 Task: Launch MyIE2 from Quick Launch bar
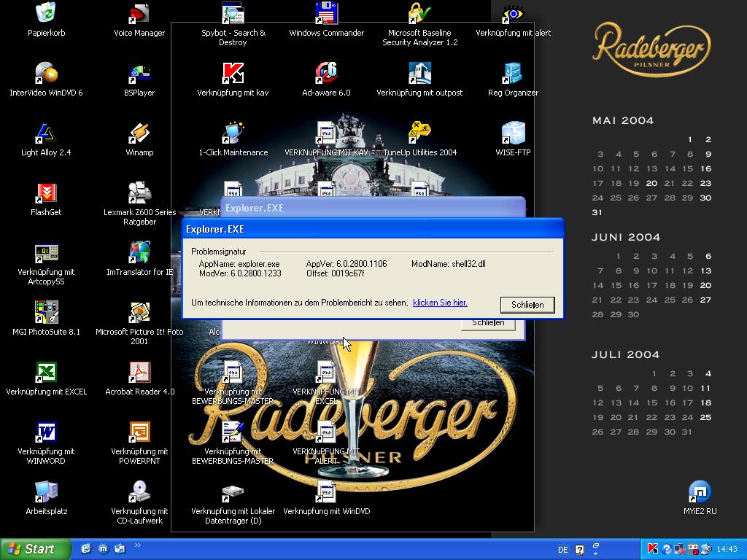pos(103,549)
